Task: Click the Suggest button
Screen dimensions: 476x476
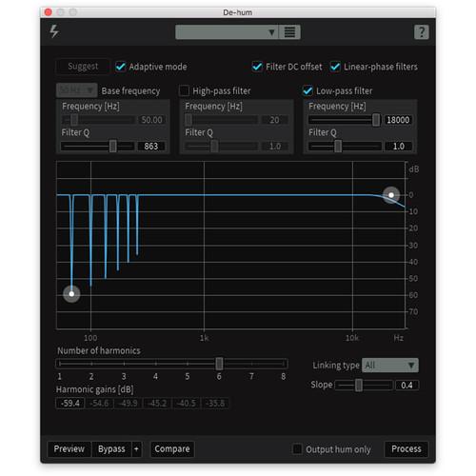Action: coord(83,67)
